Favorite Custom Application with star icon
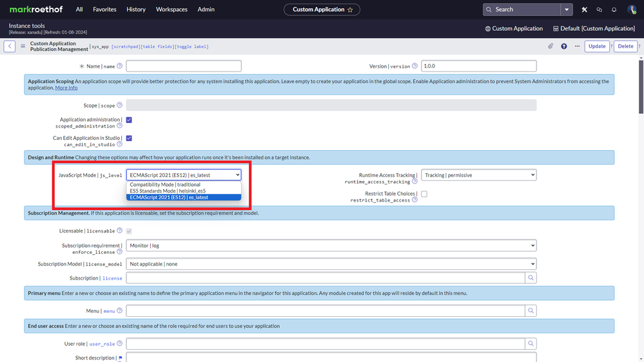This screenshot has width=644, height=362. click(350, 10)
